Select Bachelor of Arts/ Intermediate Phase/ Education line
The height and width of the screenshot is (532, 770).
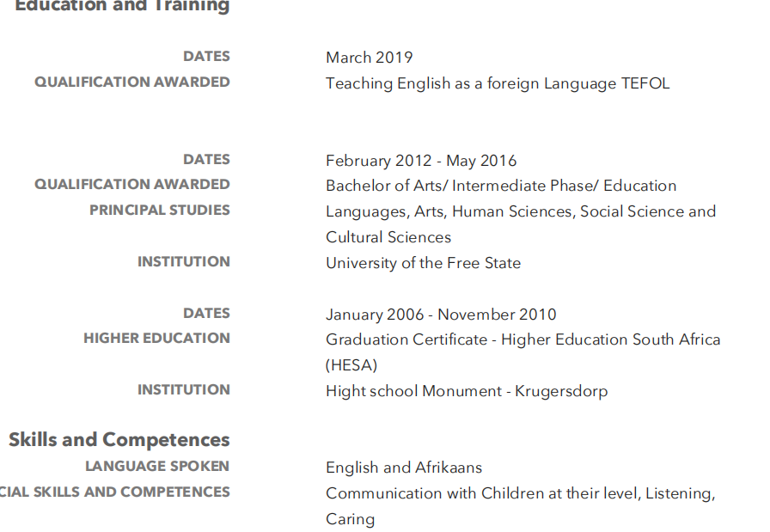click(501, 186)
